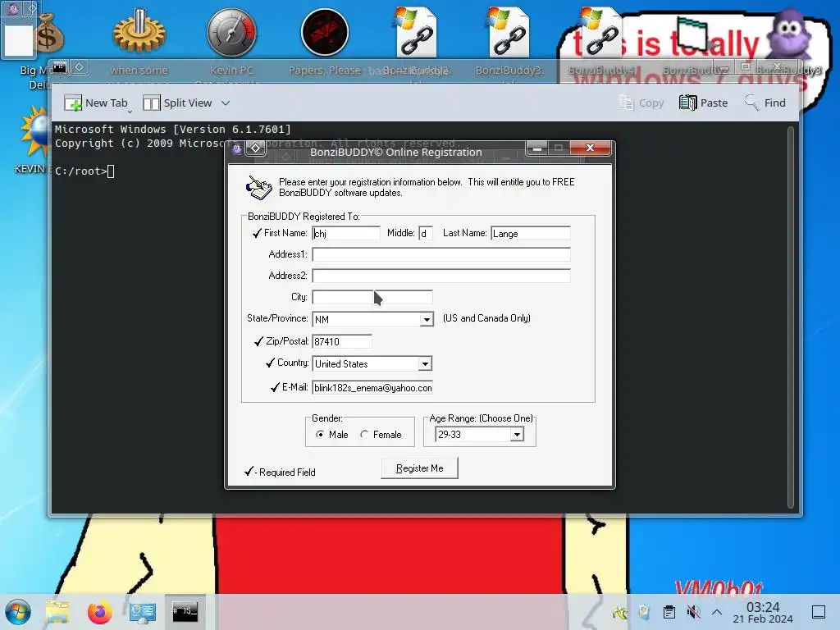Screen dimensions: 840x630
Task: Click the muted volume tray icon
Action: 694,612
